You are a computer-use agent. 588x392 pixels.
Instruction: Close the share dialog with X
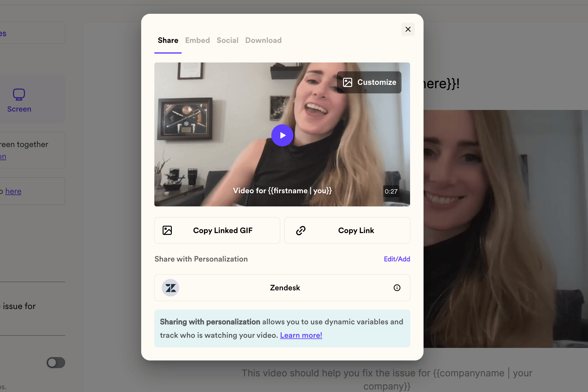tap(408, 29)
